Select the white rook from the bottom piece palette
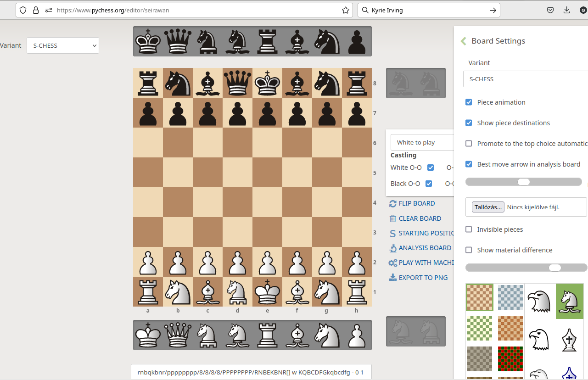Screen dimensions: 588x380 pos(267,335)
